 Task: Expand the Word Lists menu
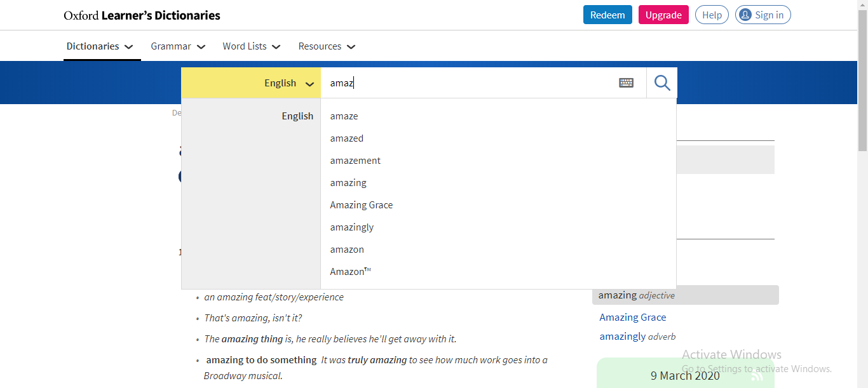[252, 46]
